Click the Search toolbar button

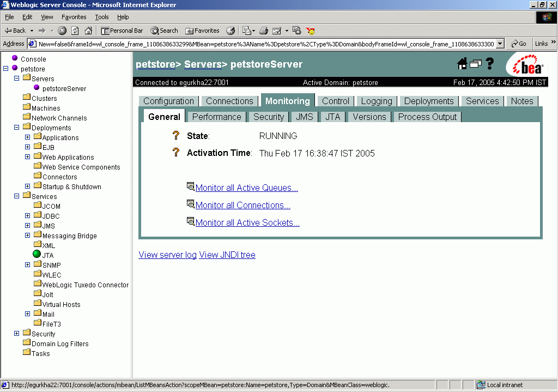pos(164,31)
